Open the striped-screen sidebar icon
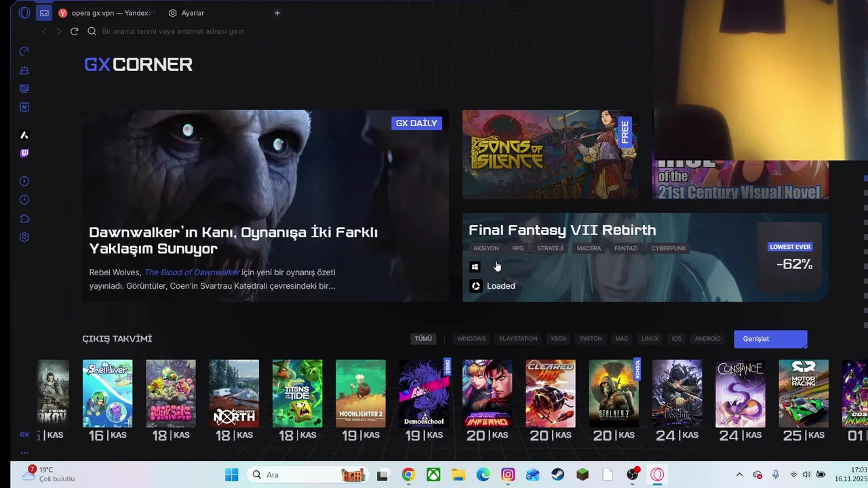Screen dimensions: 868x488 (24, 88)
